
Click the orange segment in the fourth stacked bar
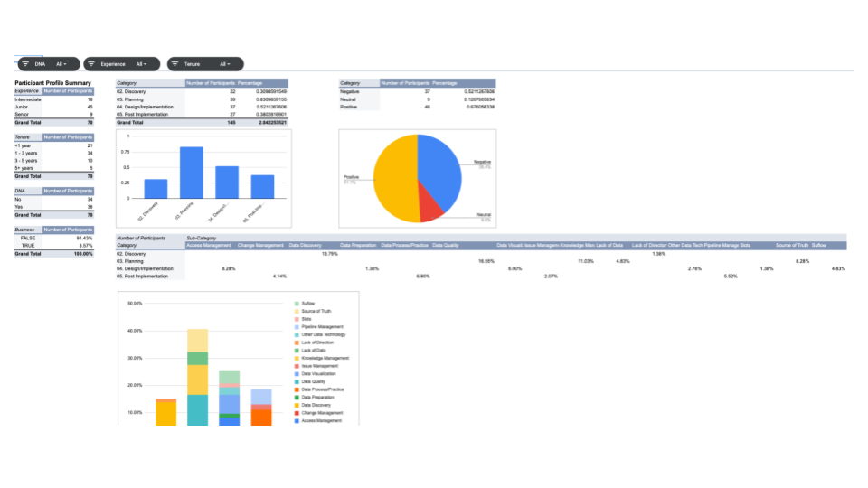pyautogui.click(x=261, y=418)
